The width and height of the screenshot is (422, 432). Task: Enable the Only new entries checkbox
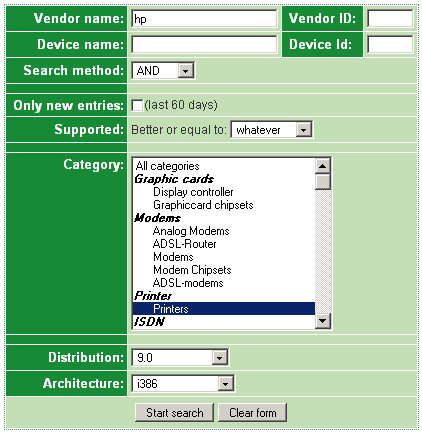(x=137, y=105)
